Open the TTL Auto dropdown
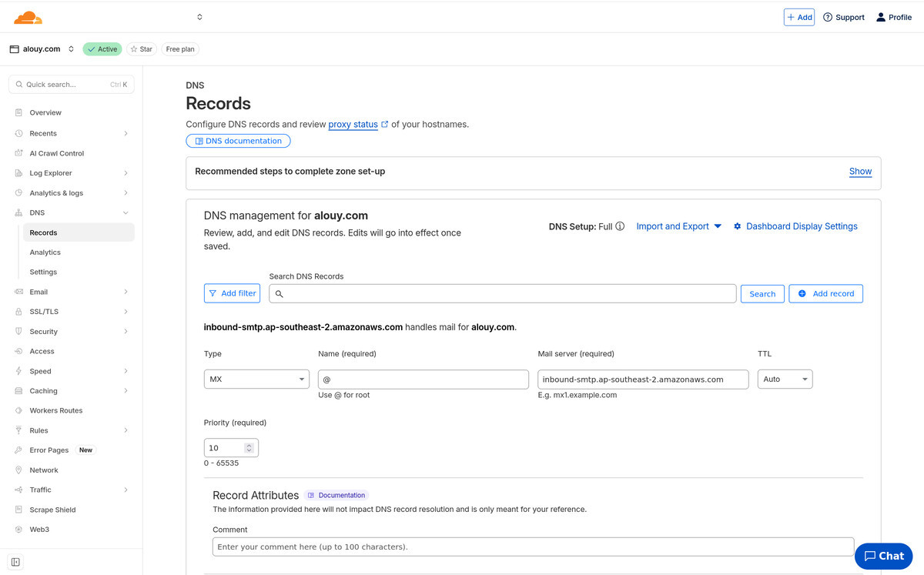This screenshot has height=575, width=924. 785,379
